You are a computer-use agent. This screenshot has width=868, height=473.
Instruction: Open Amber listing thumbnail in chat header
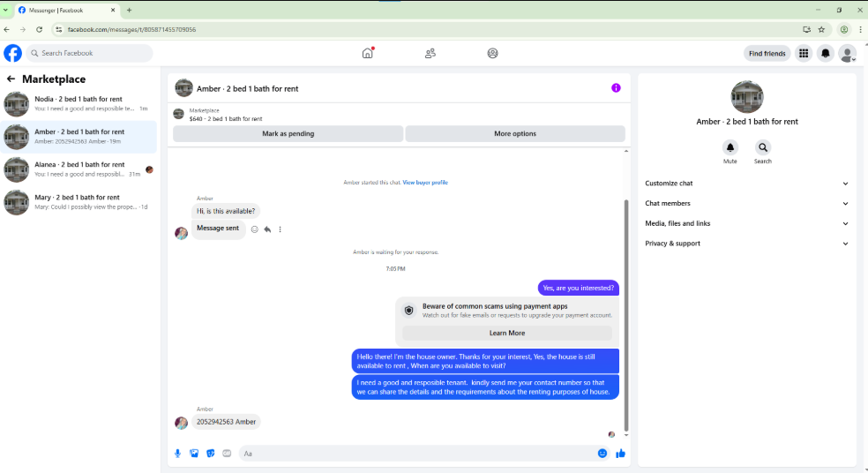[x=183, y=87]
